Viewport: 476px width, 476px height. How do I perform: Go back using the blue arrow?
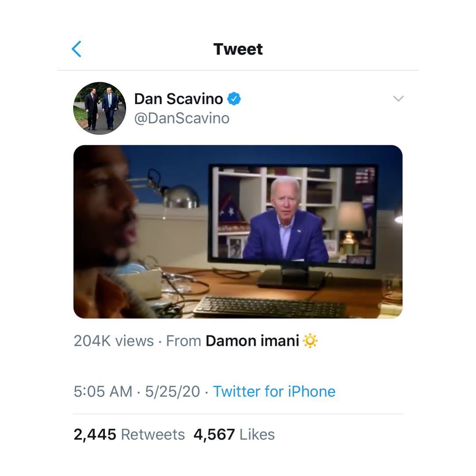[77, 49]
